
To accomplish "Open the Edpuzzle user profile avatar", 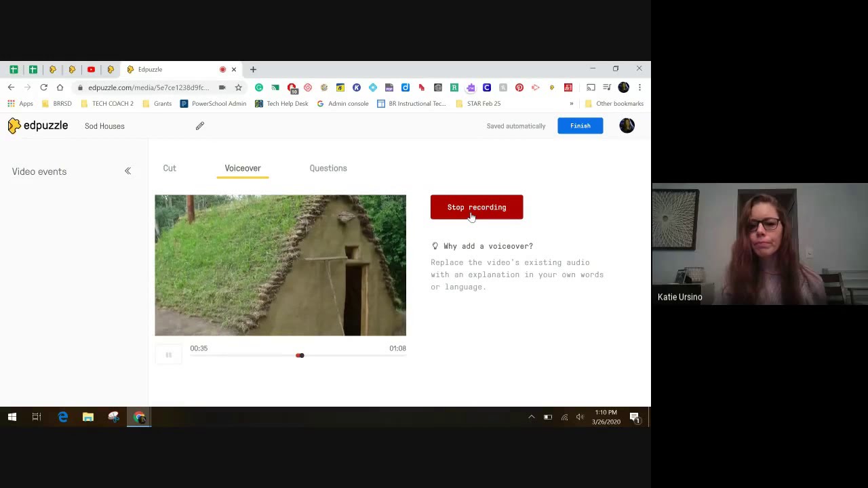I will tap(627, 125).
